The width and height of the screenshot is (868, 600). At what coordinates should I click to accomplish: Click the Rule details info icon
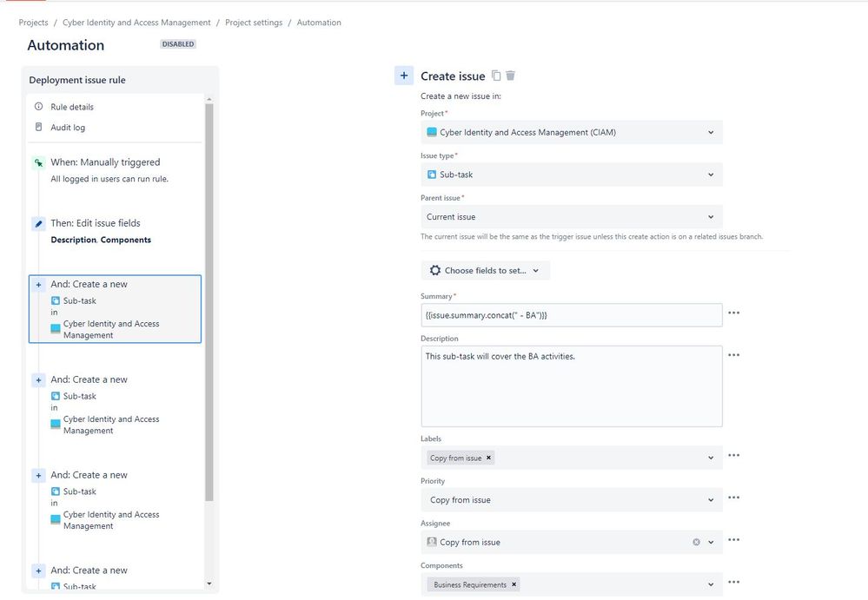(x=39, y=106)
